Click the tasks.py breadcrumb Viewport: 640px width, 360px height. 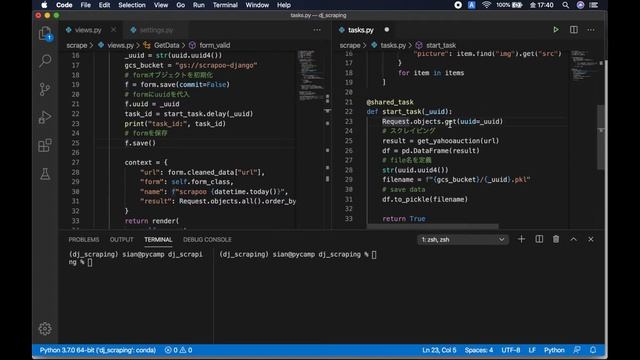point(393,45)
